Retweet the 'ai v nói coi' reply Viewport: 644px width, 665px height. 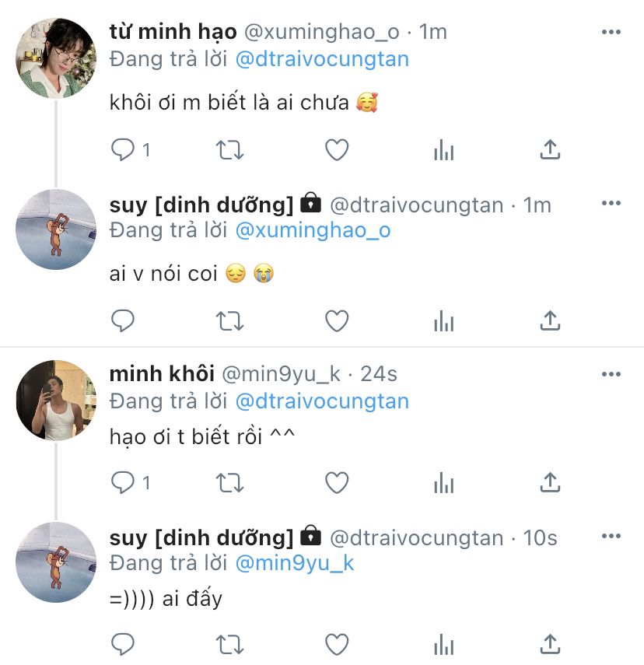(229, 320)
